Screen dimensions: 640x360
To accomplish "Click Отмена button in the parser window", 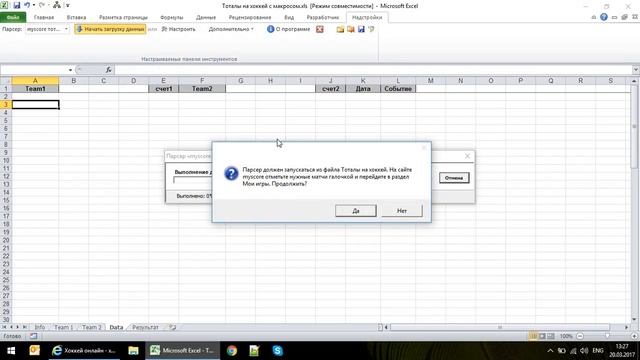I will point(454,178).
